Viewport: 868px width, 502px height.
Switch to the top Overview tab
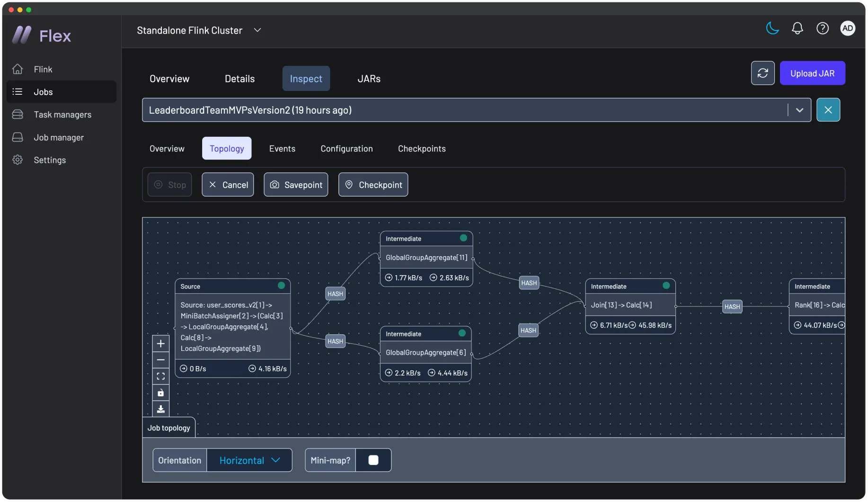(x=169, y=79)
